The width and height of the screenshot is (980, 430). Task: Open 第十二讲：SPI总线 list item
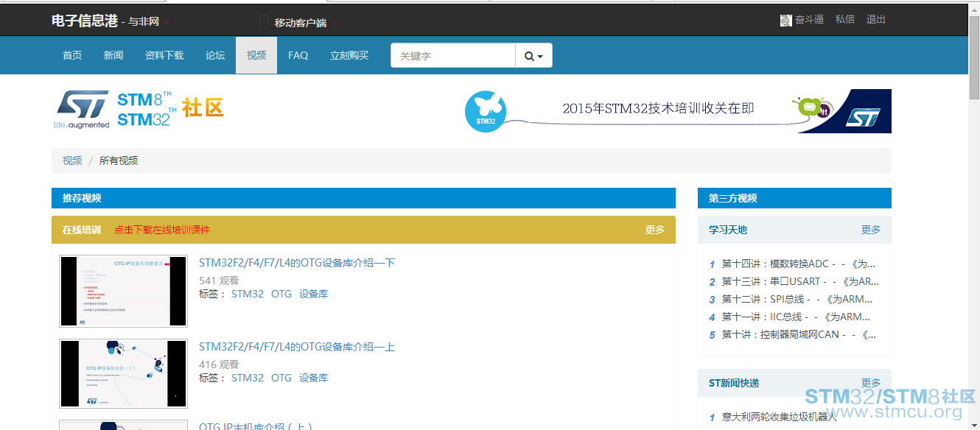click(797, 299)
